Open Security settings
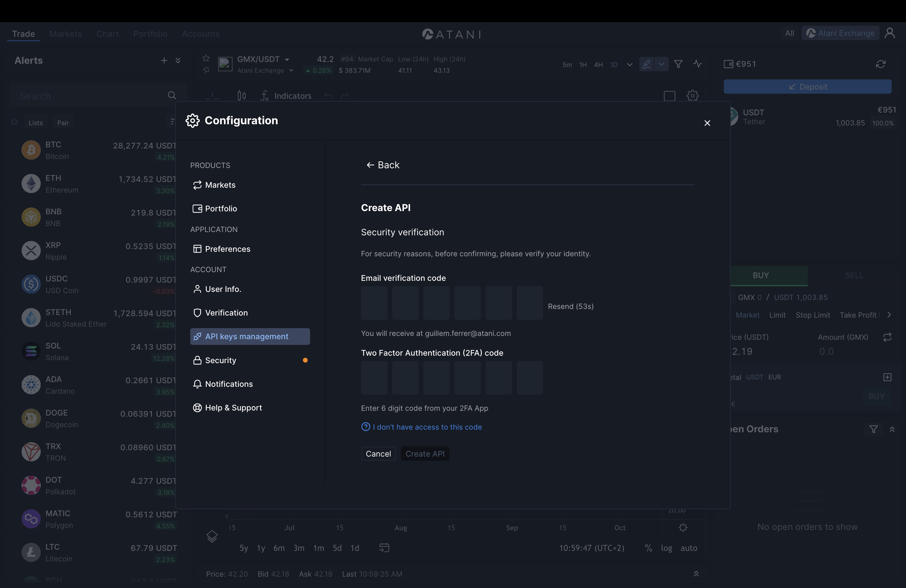Screen dimensions: 906x588 [x=250, y=360]
